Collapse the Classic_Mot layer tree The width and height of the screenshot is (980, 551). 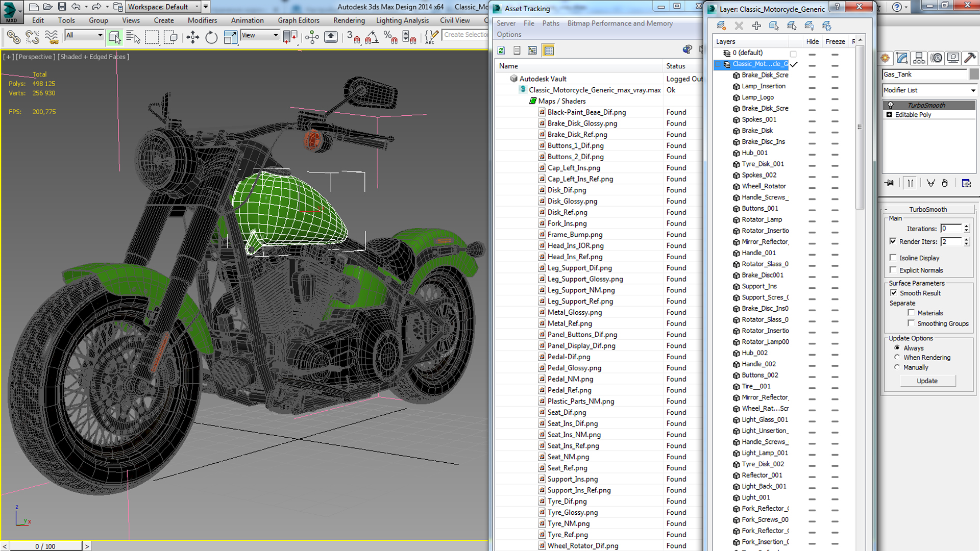click(718, 64)
